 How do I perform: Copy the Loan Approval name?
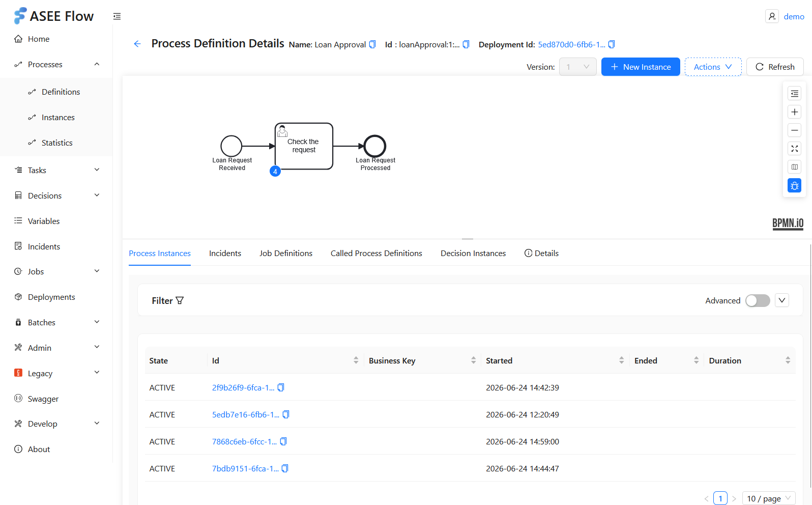click(x=372, y=44)
